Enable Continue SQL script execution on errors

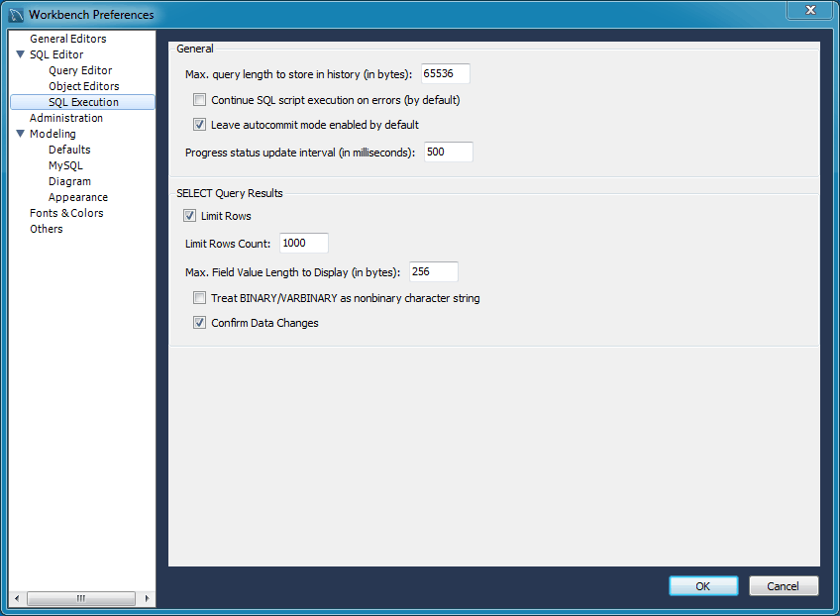[199, 100]
